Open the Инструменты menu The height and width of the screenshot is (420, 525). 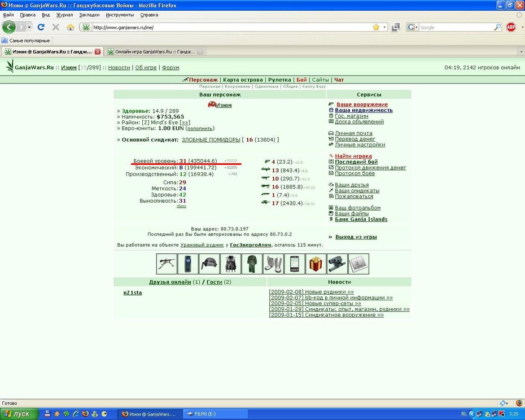click(x=120, y=15)
